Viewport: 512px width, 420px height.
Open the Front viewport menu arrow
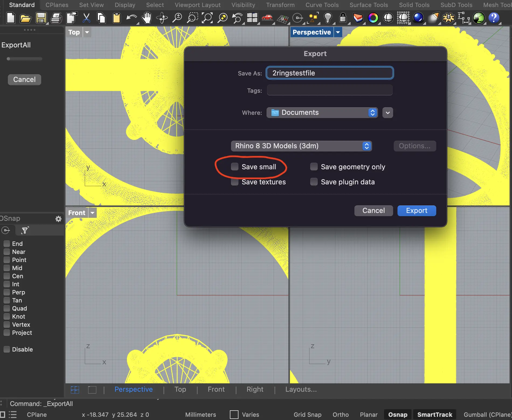click(92, 213)
